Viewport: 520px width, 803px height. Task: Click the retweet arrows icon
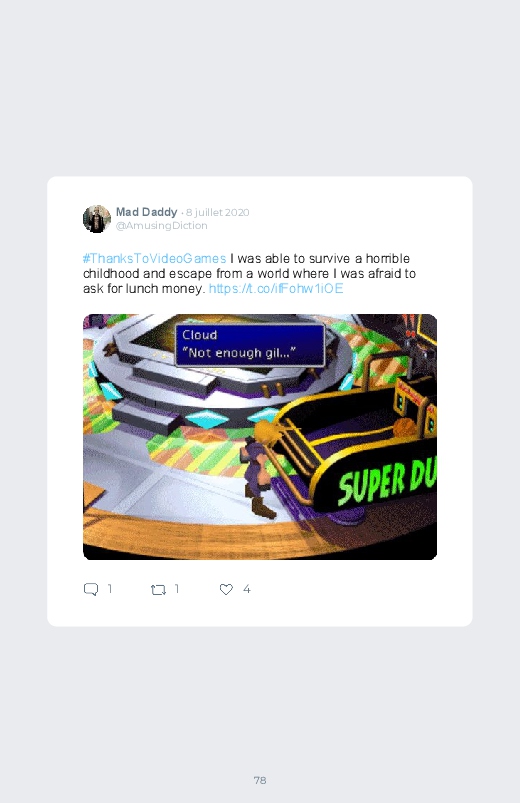coord(158,590)
